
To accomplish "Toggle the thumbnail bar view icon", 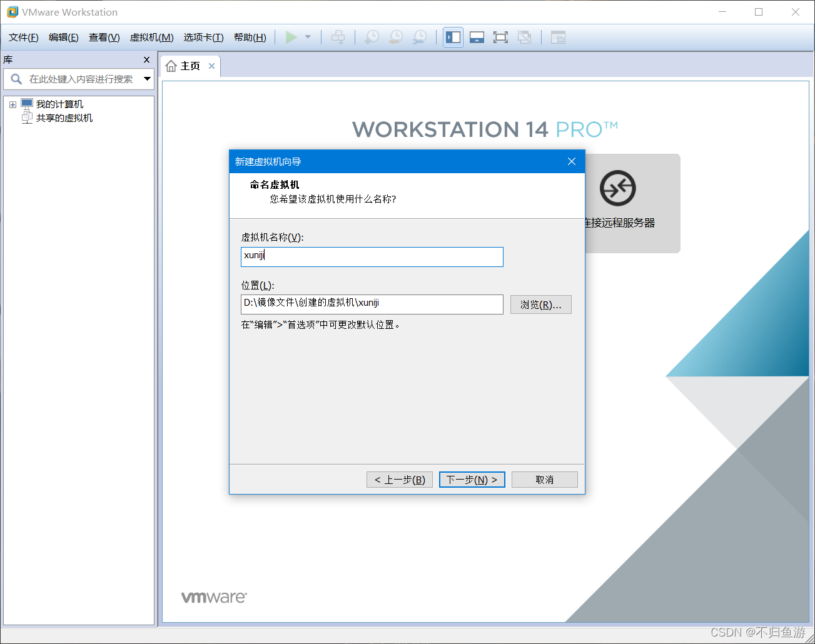I will [x=477, y=38].
